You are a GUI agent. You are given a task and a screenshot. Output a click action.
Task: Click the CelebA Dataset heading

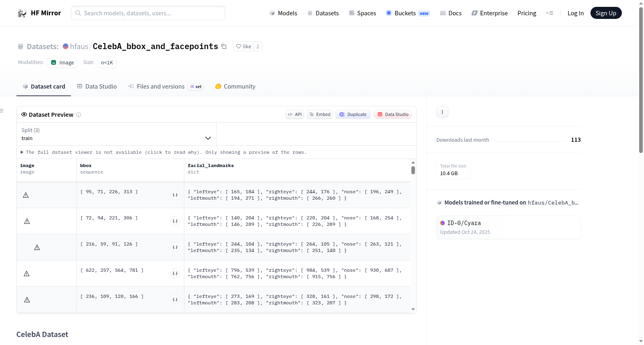(x=42, y=335)
